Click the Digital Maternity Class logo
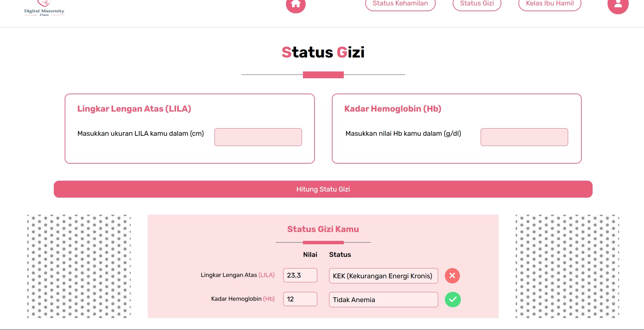The height and width of the screenshot is (330, 644). pos(44,8)
